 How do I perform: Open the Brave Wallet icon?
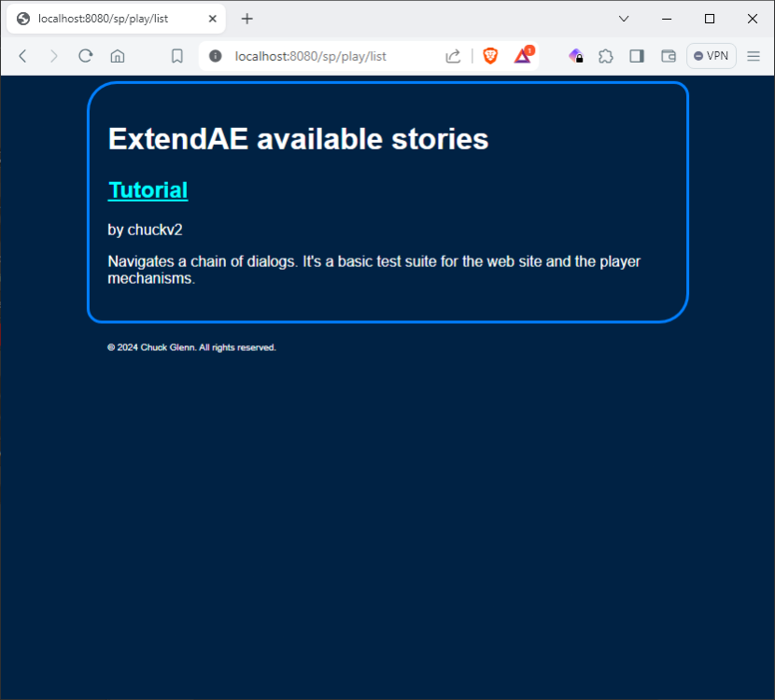[669, 56]
